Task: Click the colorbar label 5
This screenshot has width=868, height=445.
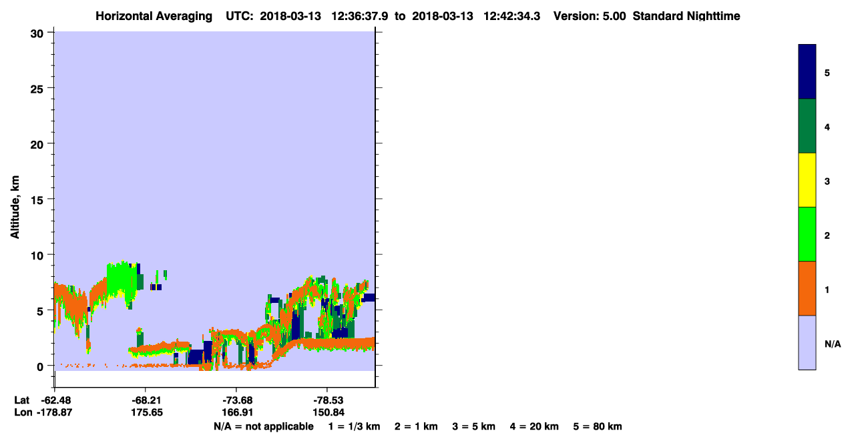Action: [827, 73]
